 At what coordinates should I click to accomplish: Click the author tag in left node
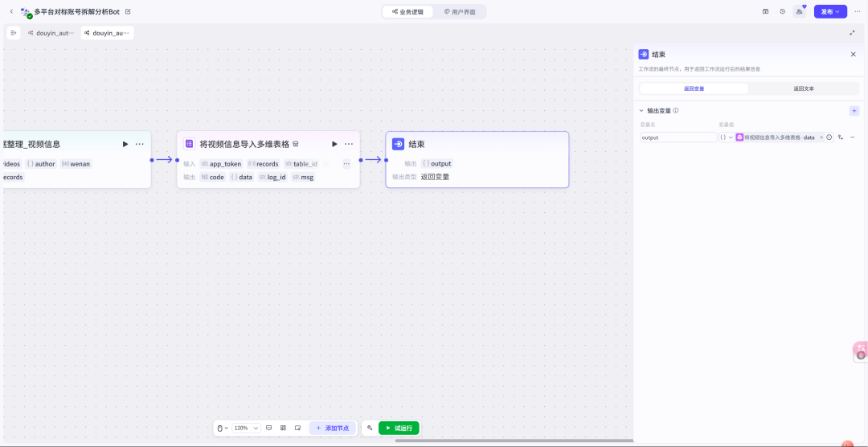click(x=41, y=164)
